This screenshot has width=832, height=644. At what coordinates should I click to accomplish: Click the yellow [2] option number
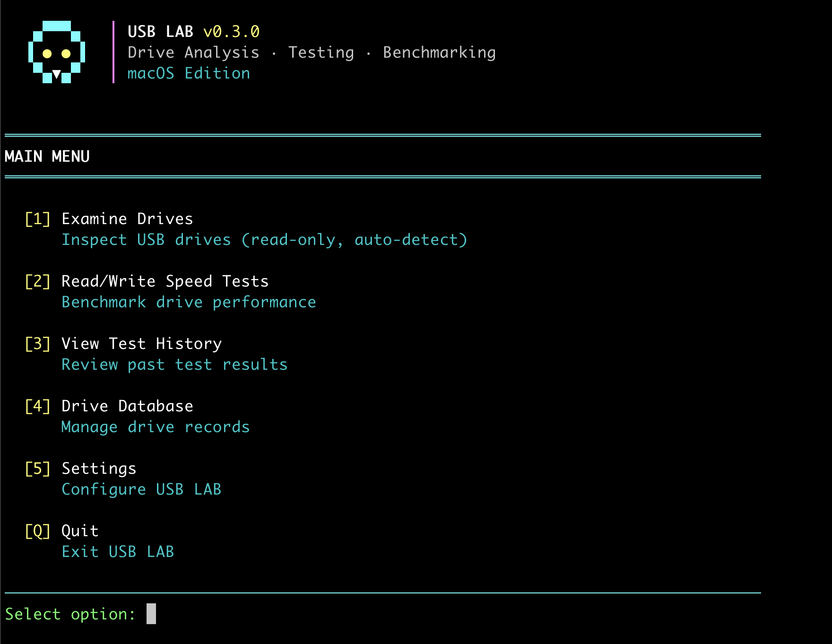click(x=37, y=281)
